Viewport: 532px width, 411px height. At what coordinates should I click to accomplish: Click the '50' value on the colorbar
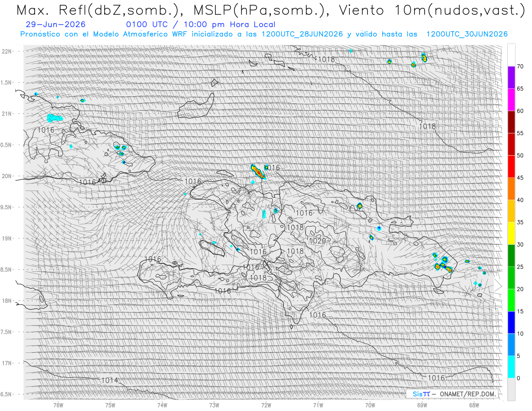[x=520, y=156]
